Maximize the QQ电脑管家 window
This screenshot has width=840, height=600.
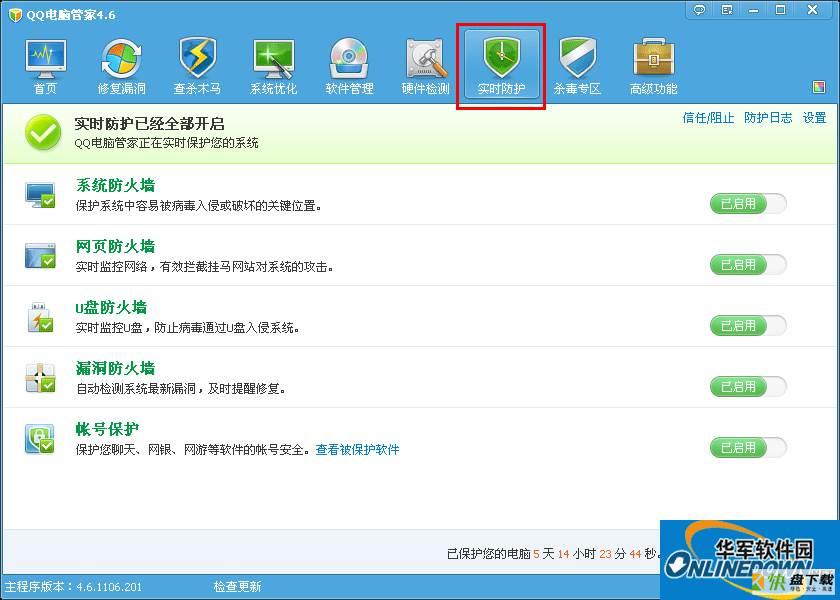coord(781,10)
